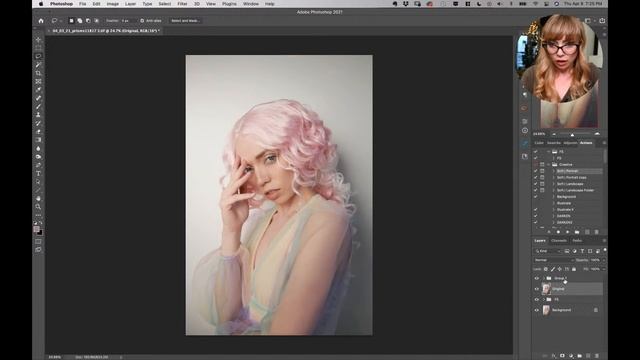This screenshot has height=360, width=640.
Task: Select the Crop tool
Action: click(x=38, y=73)
